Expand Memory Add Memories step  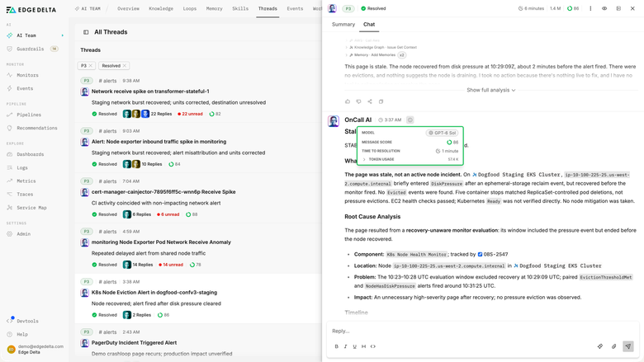pos(375,55)
